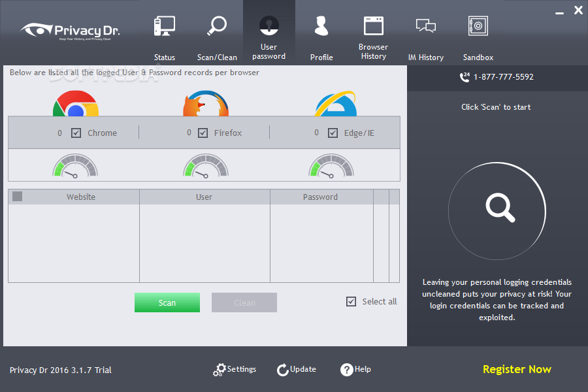Switch to the Sandbox tab label
Screen dimensions: 588x392
coord(478,57)
